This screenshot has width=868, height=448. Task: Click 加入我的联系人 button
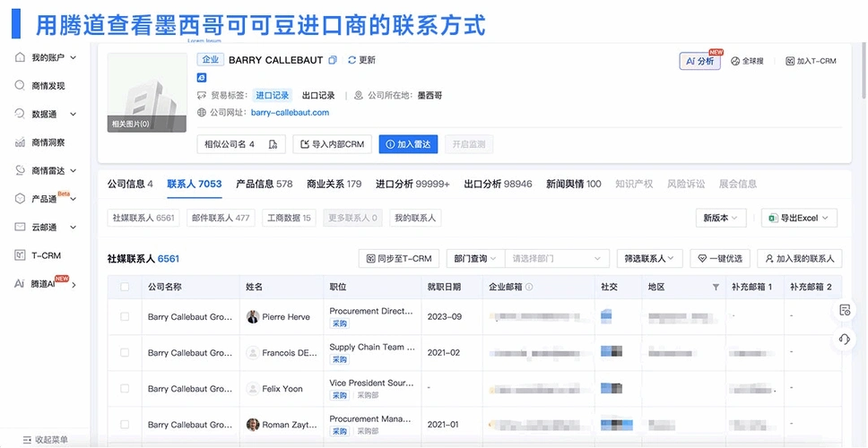(x=799, y=258)
